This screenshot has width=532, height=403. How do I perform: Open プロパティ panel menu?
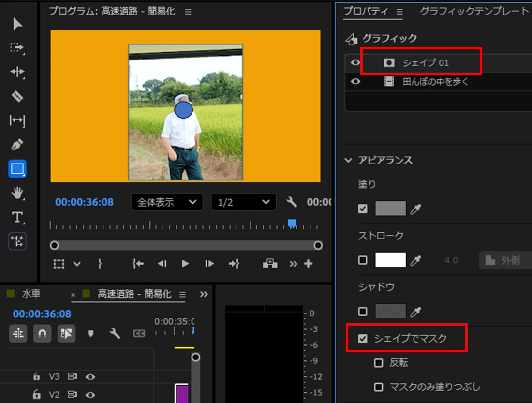399,12
